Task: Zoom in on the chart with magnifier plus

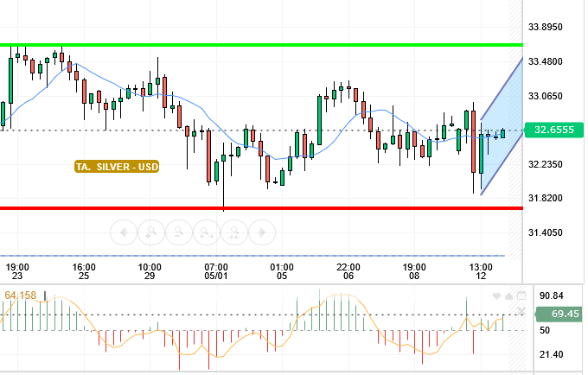Action: click(151, 232)
